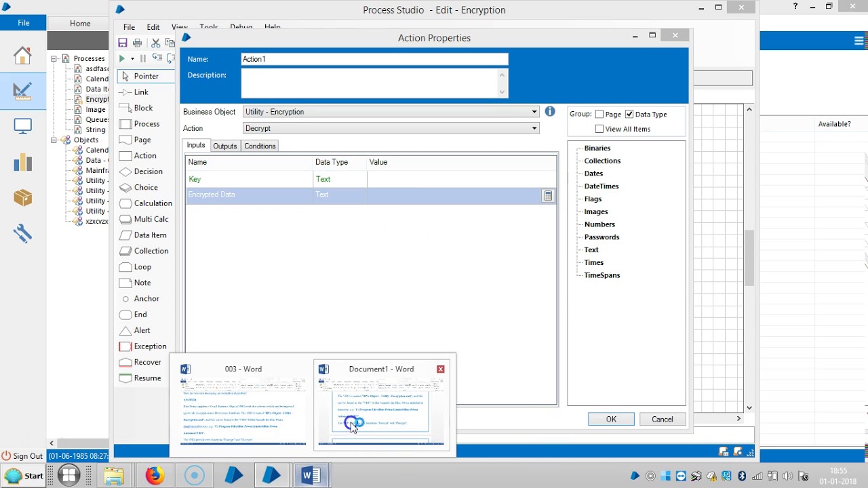The width and height of the screenshot is (868, 488).
Task: Open the System wrench settings icon
Action: 22,233
